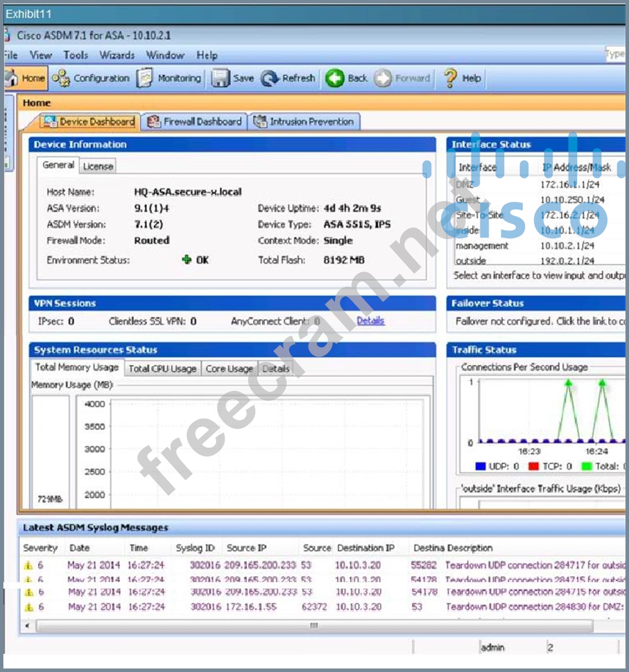Open the Core Usage tab

[229, 368]
